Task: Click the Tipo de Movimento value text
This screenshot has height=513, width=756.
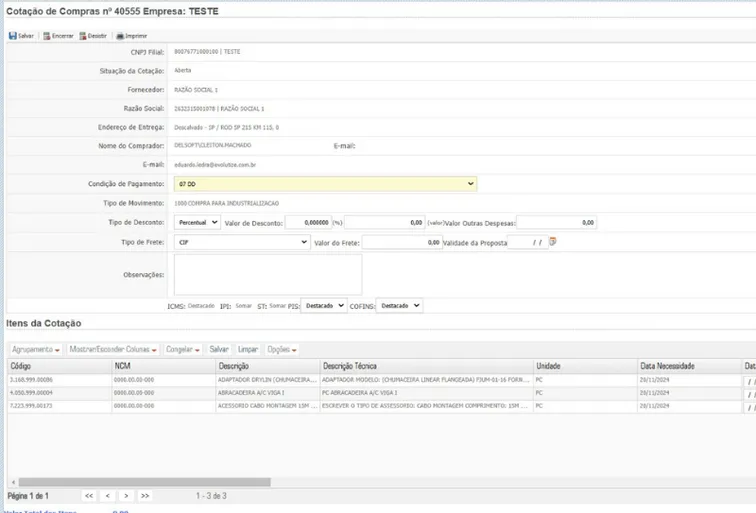Action: 227,203
